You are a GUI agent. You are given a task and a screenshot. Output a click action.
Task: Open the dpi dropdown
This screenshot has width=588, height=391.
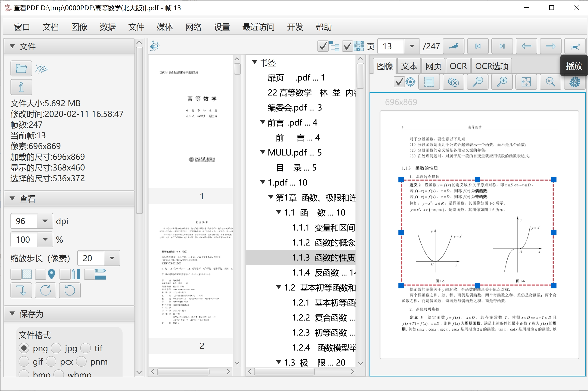(45, 221)
